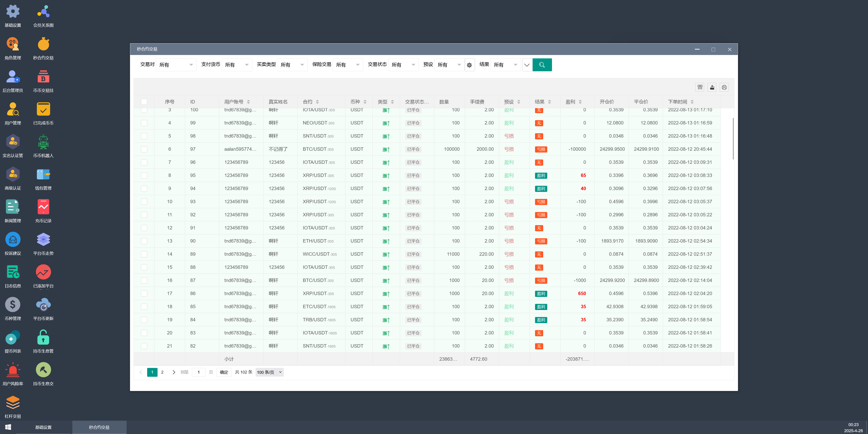Click the next page arrow
Viewport: 868px width, 434px height.
point(174,372)
